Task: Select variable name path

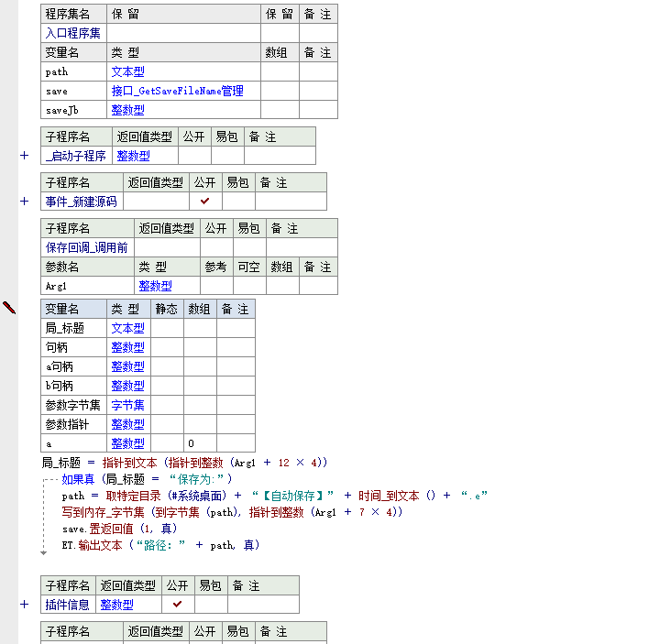Action: pos(57,72)
